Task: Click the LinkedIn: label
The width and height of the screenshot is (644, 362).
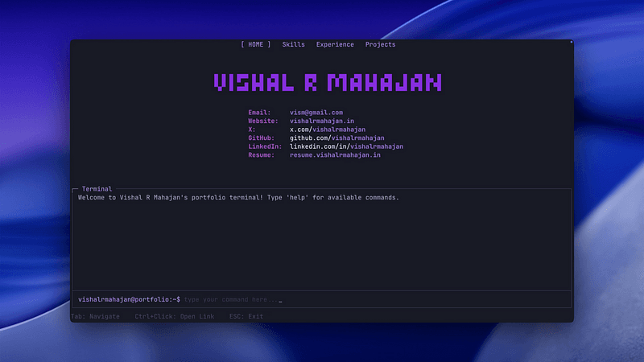Action: (265, 146)
